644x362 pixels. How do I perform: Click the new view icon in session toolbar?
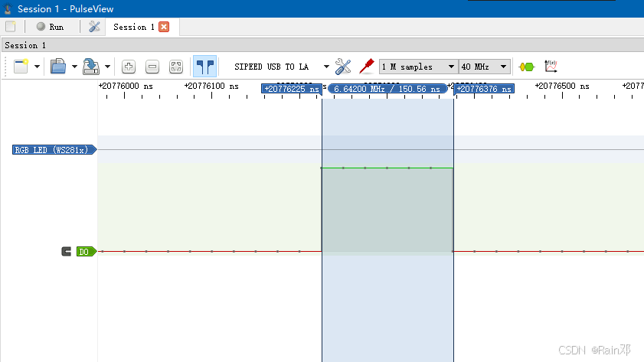point(21,67)
